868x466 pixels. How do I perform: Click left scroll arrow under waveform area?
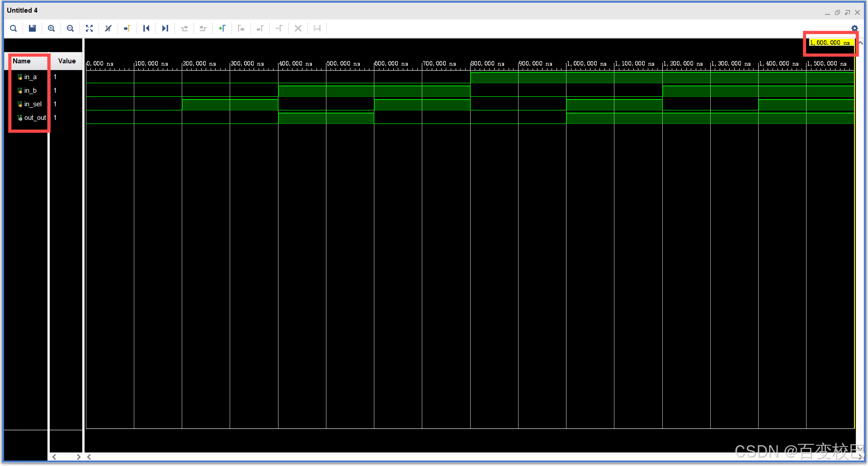(x=89, y=457)
